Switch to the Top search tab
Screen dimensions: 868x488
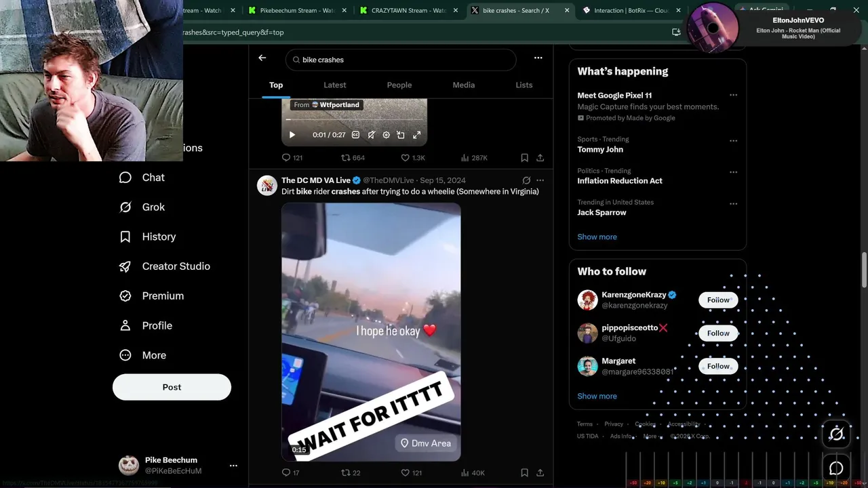click(x=276, y=85)
